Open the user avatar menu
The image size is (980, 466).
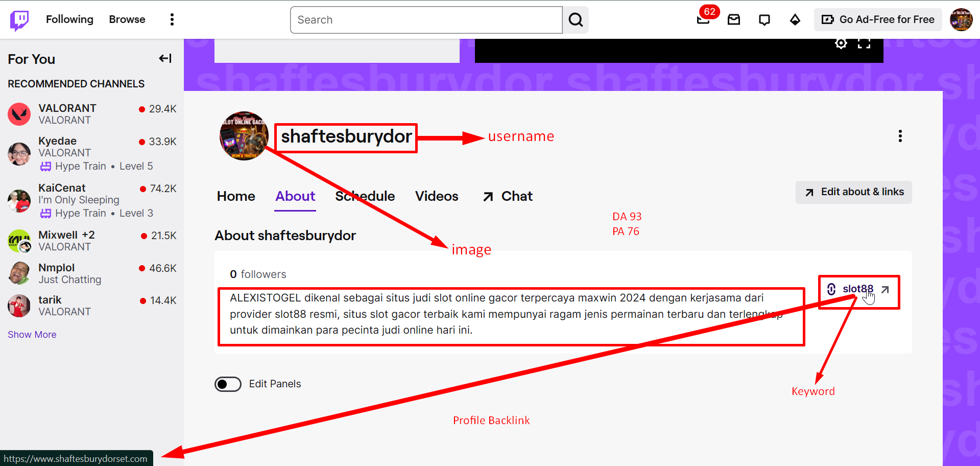tap(961, 19)
